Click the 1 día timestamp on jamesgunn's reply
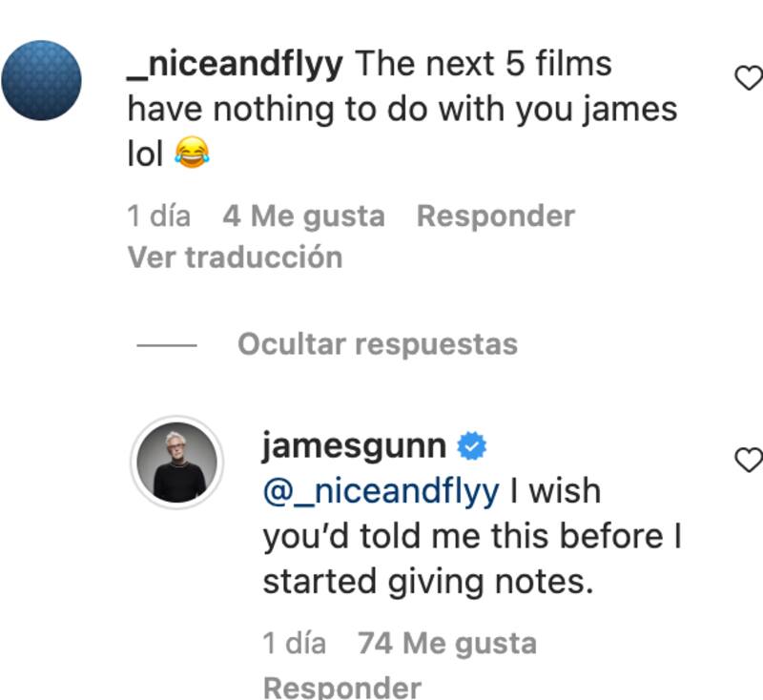This screenshot has height=700, width=763. (x=295, y=643)
